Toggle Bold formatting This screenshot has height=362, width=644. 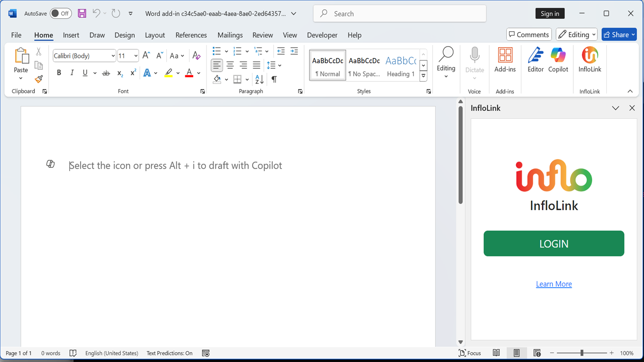(59, 73)
